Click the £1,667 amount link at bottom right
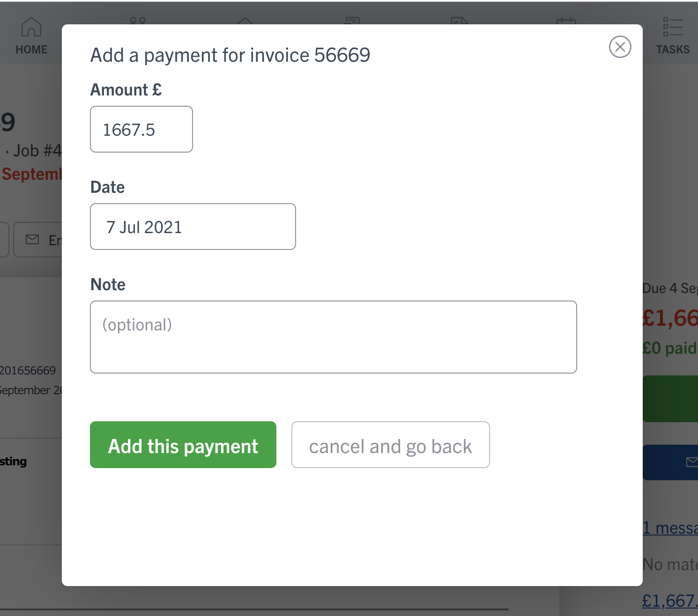The image size is (698, 616). 669,600
